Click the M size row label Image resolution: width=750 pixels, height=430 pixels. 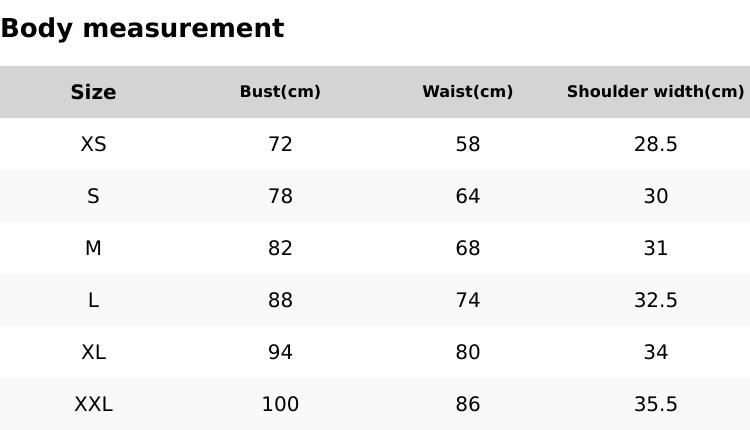click(93, 248)
